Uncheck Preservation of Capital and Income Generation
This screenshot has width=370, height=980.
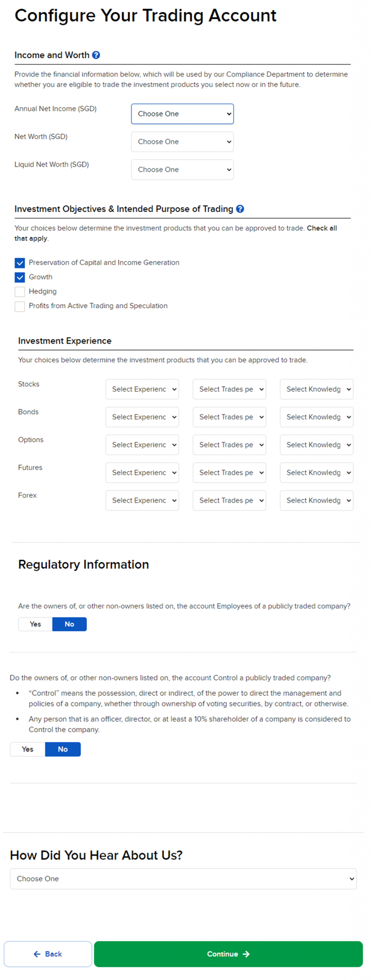[20, 263]
